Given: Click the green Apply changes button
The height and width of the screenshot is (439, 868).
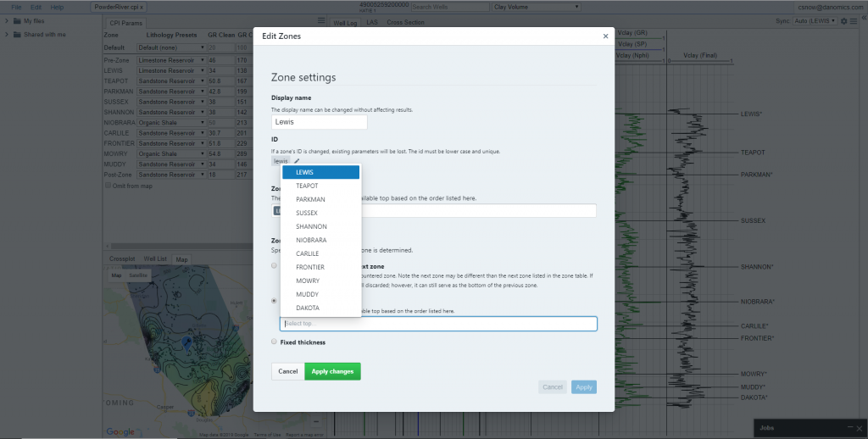Looking at the screenshot, I should coord(332,371).
